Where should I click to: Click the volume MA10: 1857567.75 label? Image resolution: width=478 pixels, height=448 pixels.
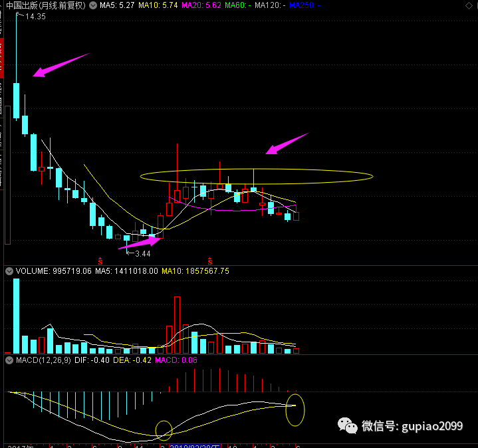(x=195, y=271)
